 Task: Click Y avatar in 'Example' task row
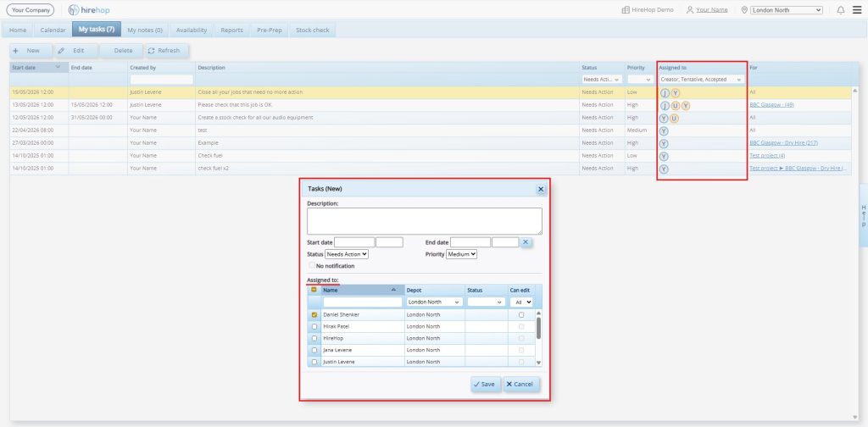664,144
